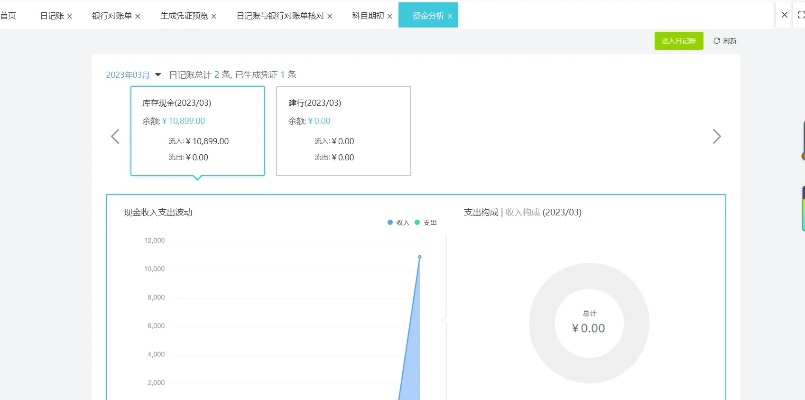Toggle the 收入 legend in the chart
This screenshot has height=400, width=805.
[399, 223]
